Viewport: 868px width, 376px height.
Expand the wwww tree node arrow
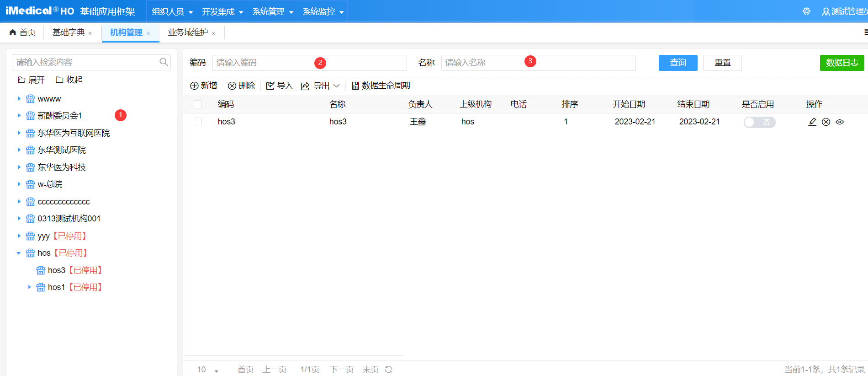[19, 99]
